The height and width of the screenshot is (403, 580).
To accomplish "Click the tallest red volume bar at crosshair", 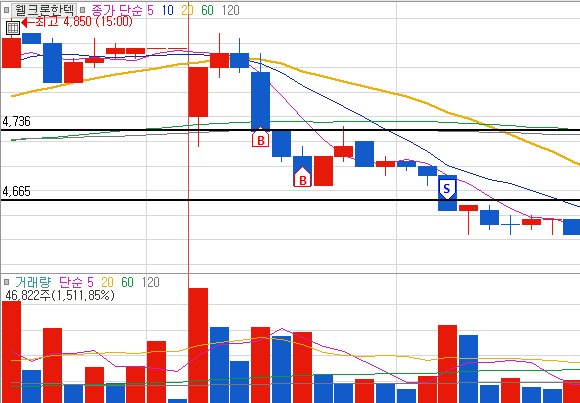I will pos(198,345).
